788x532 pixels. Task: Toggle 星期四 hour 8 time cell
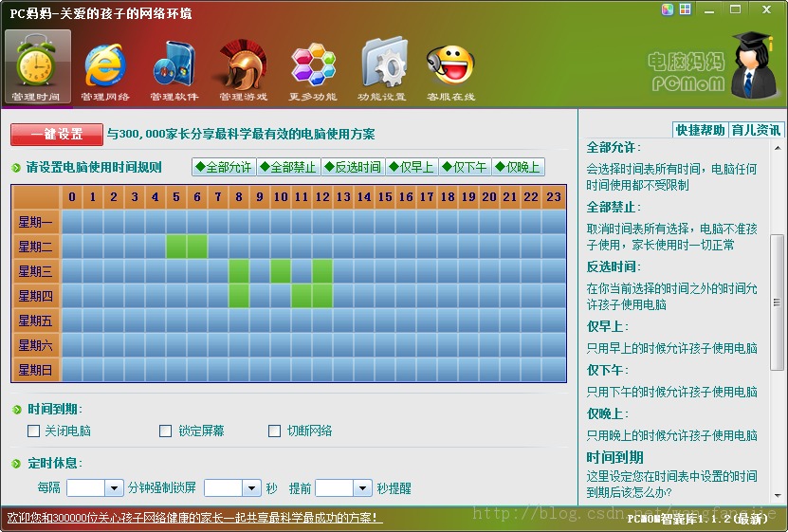click(239, 296)
